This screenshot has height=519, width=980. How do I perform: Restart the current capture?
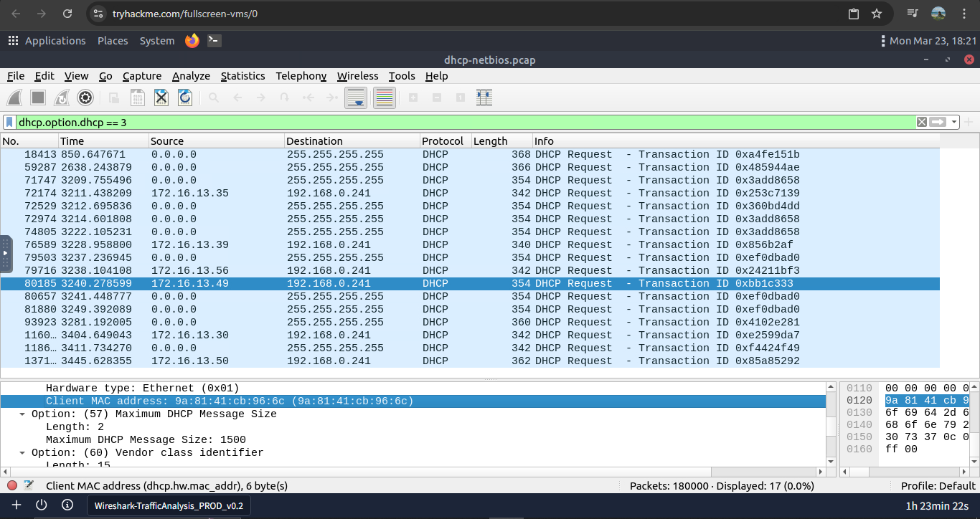62,97
